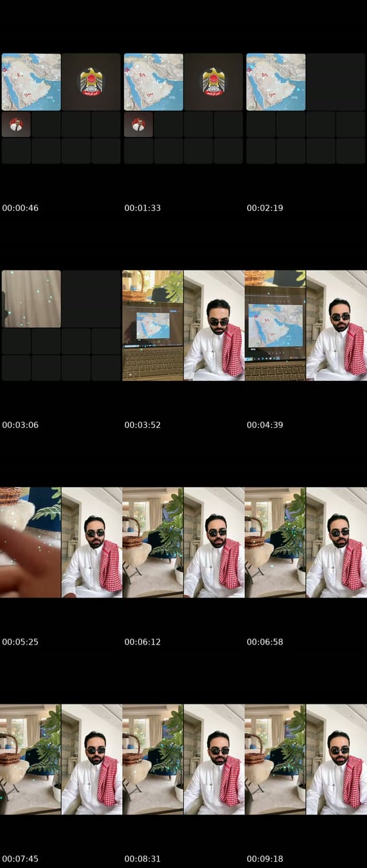This screenshot has height=868, width=367.
Task: Open the laptop map close-up at 00:04:39
Action: 275,325
